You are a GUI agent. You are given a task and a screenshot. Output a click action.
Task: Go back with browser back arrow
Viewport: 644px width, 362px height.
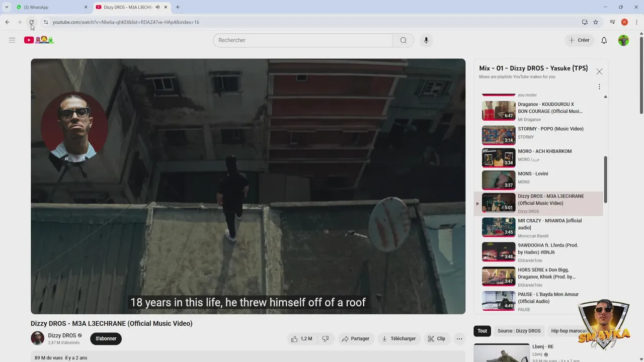point(8,22)
